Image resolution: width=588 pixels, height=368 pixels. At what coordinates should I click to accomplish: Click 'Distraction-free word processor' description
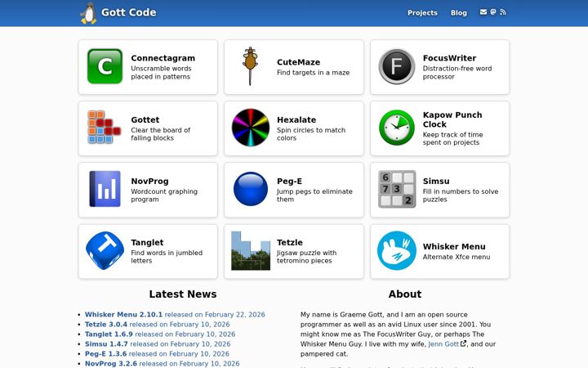(x=457, y=73)
